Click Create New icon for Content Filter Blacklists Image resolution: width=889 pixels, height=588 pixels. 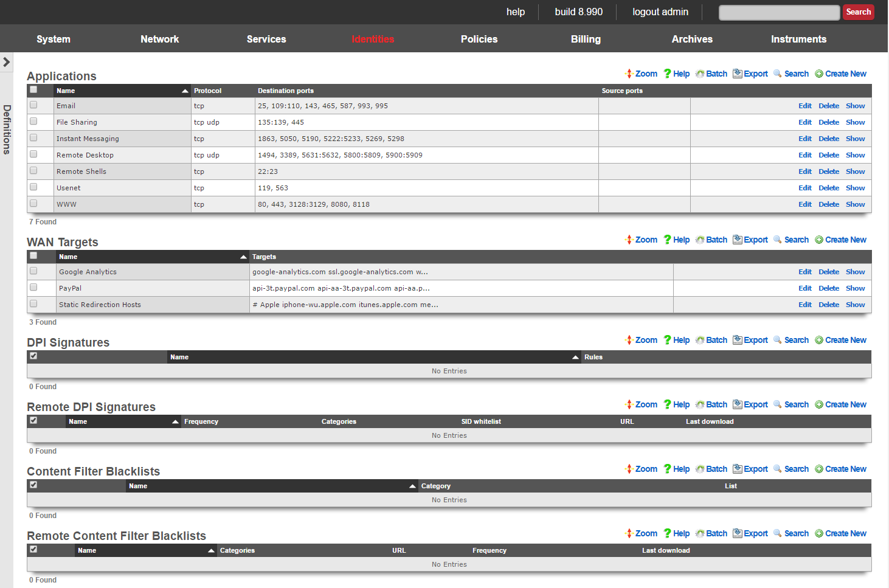pyautogui.click(x=819, y=469)
